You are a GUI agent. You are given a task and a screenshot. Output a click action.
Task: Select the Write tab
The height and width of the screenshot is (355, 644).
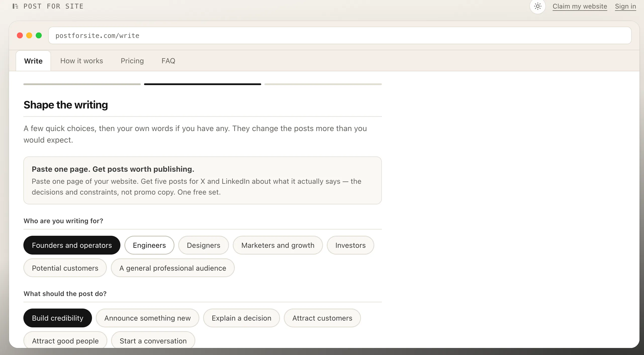(x=33, y=61)
